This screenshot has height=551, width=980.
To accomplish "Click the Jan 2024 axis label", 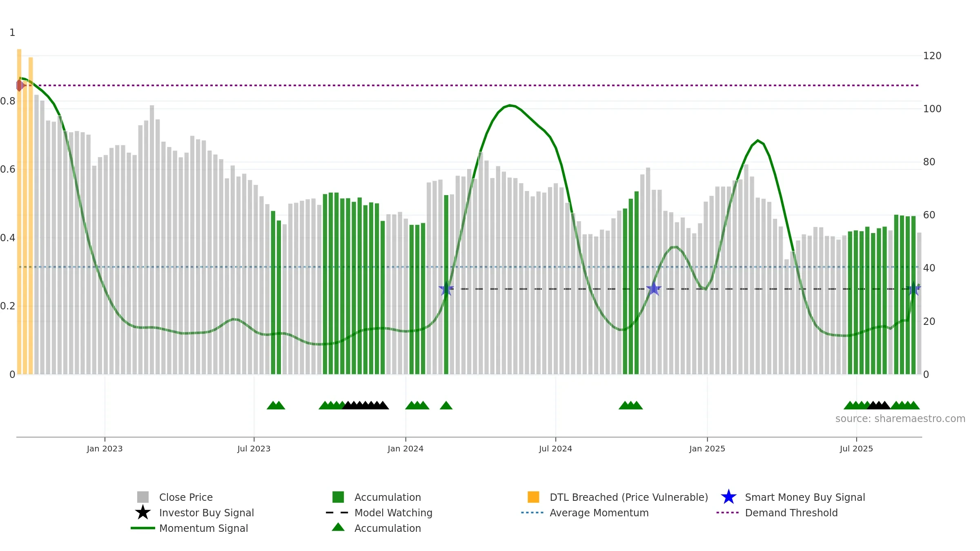I will pos(405,449).
